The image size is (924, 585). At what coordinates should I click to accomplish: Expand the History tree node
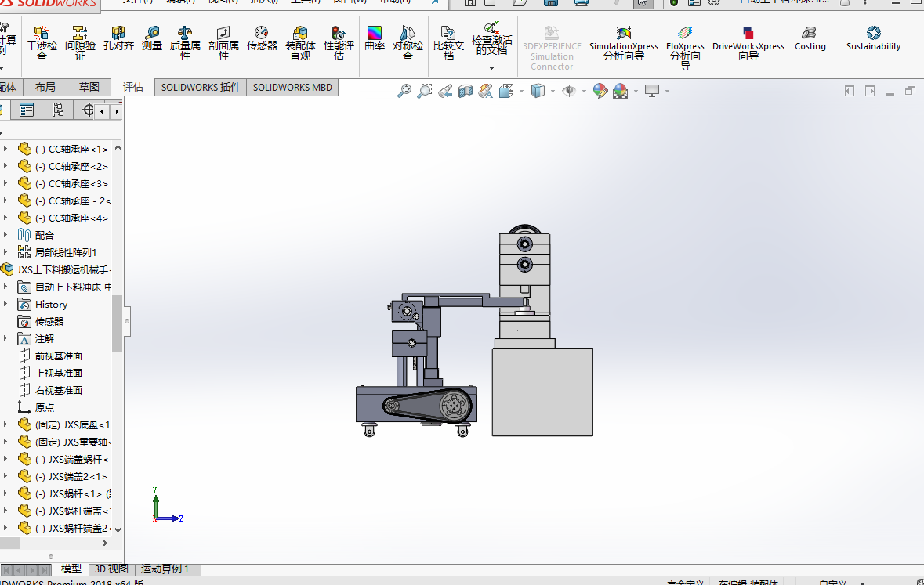point(6,304)
